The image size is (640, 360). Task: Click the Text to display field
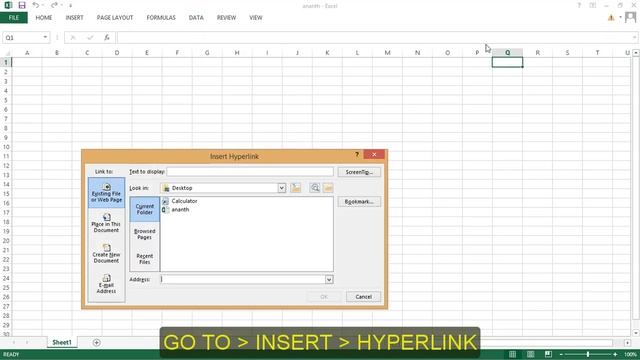tap(250, 172)
